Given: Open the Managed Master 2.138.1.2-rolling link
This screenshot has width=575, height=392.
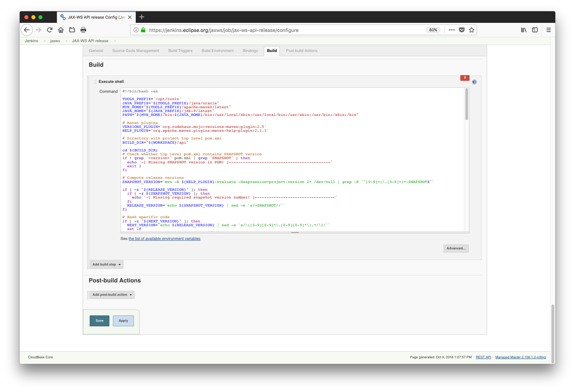Looking at the screenshot, I should pos(520,357).
